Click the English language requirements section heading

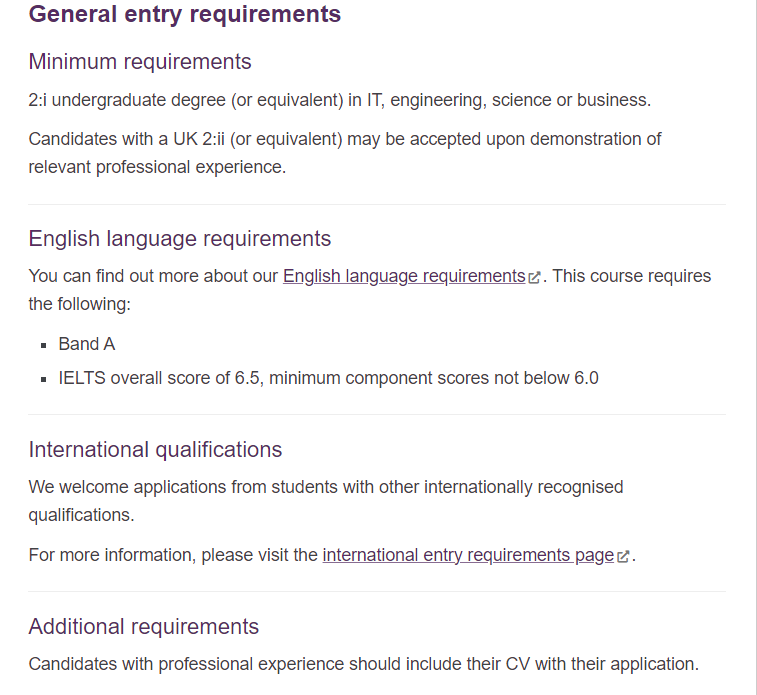[180, 239]
